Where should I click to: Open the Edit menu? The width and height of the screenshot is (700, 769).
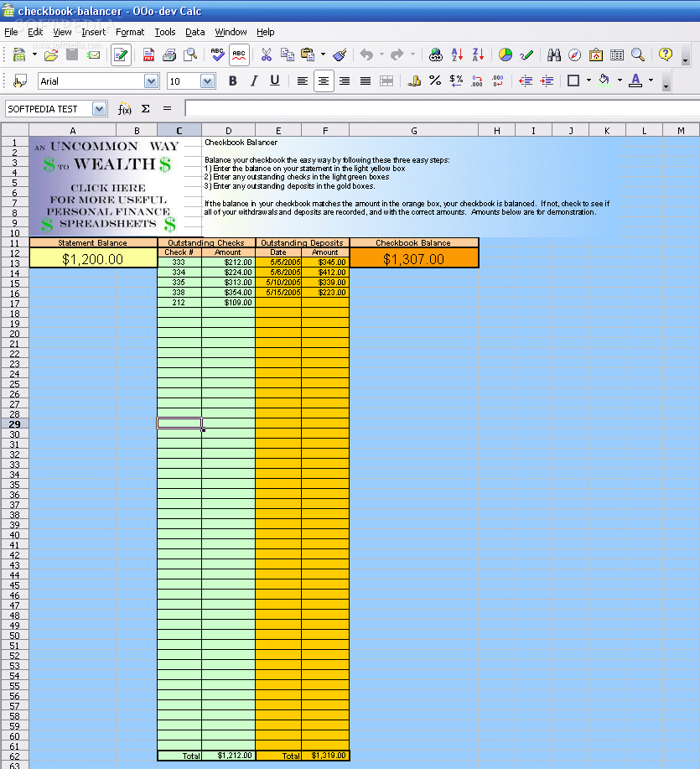(35, 33)
